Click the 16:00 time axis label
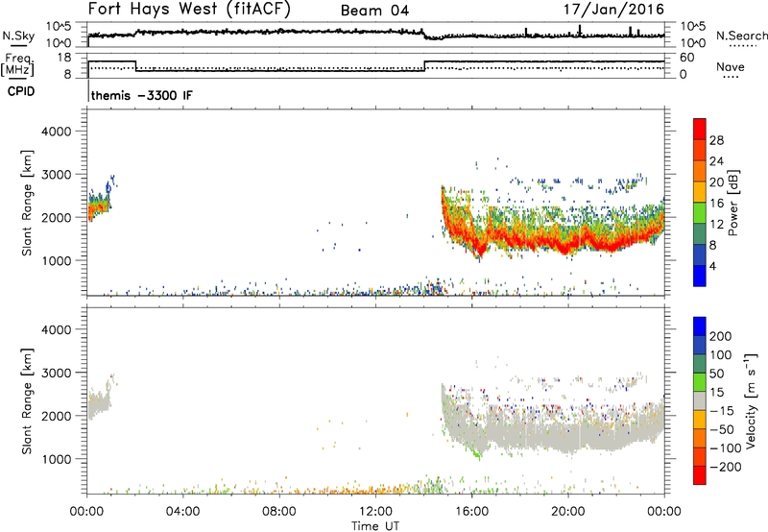The width and height of the screenshot is (768, 532). pos(471,512)
